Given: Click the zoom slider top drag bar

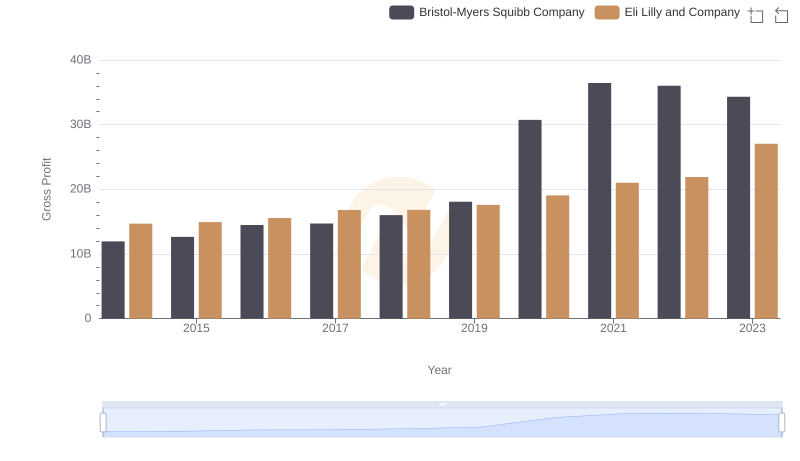Looking at the screenshot, I should click(x=442, y=404).
